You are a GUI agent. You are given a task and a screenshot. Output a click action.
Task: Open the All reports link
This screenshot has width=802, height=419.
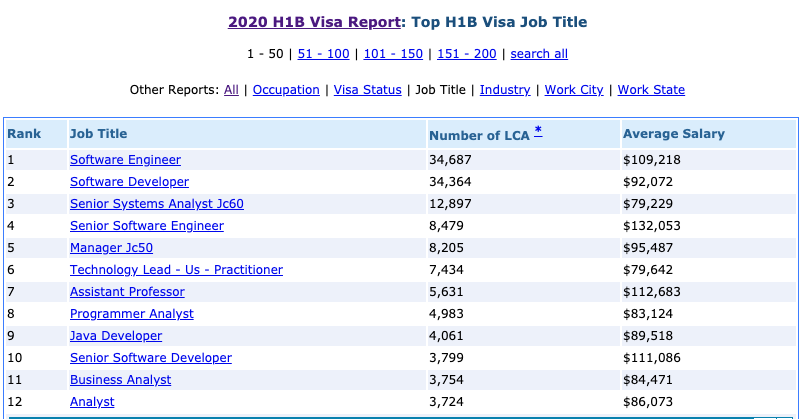(x=231, y=90)
